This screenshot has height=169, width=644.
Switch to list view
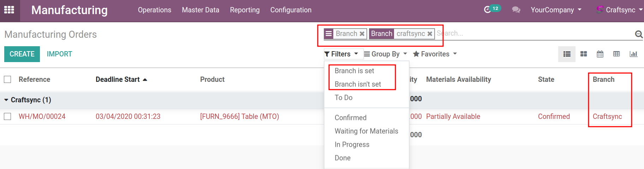pos(567,54)
